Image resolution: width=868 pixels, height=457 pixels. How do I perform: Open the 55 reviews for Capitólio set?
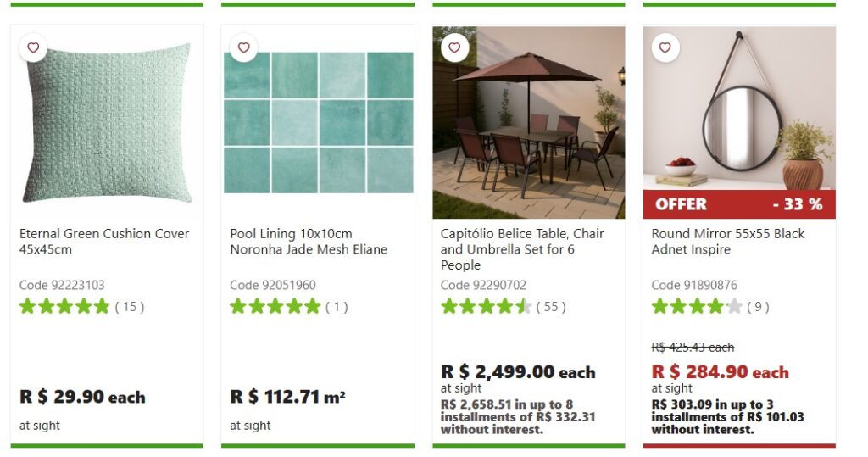551,307
